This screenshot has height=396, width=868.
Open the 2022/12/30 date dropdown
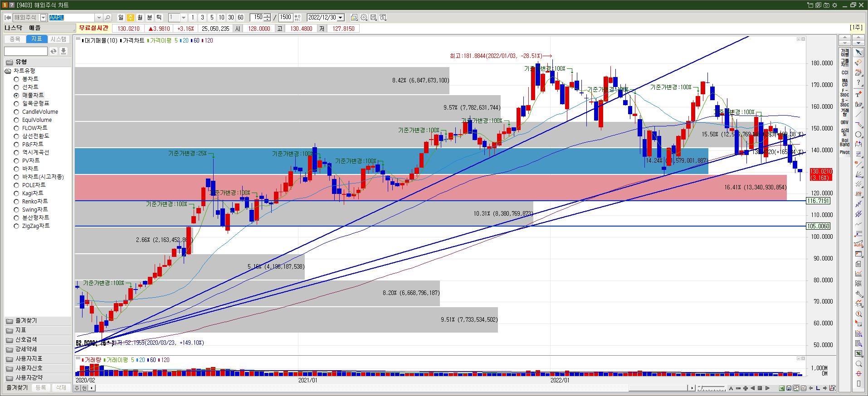click(341, 18)
